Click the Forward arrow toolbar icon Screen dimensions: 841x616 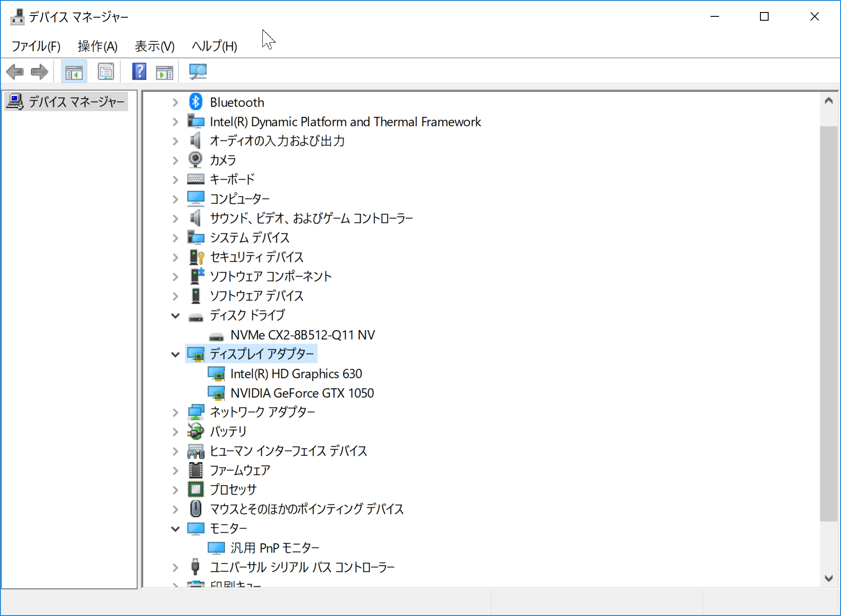pyautogui.click(x=40, y=72)
